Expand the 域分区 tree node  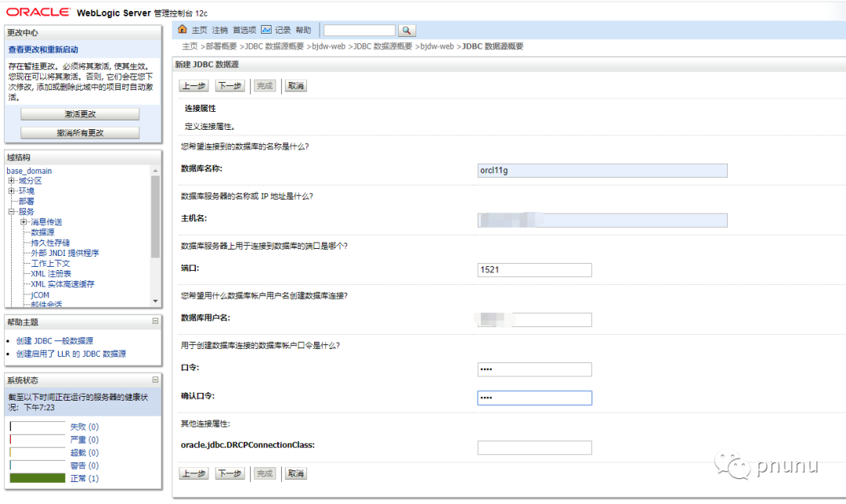pos(11,181)
